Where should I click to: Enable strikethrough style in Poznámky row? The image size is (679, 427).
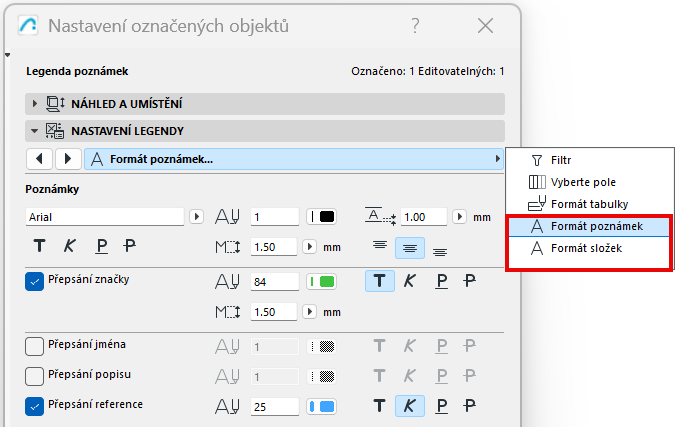tap(130, 246)
